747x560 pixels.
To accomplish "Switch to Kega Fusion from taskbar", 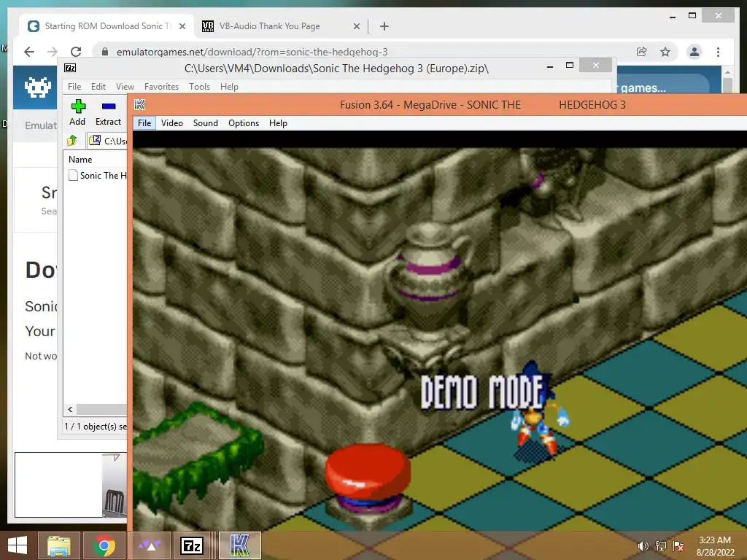I will pyautogui.click(x=239, y=545).
